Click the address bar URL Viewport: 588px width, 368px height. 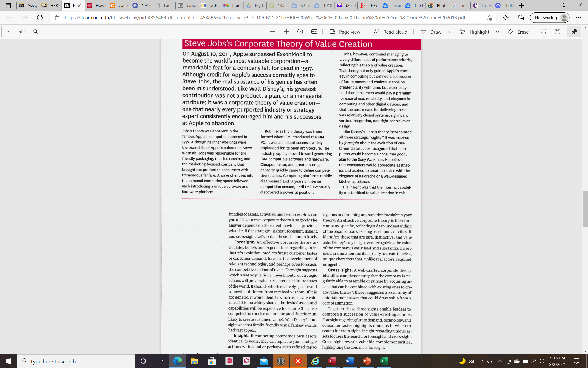(x=265, y=17)
